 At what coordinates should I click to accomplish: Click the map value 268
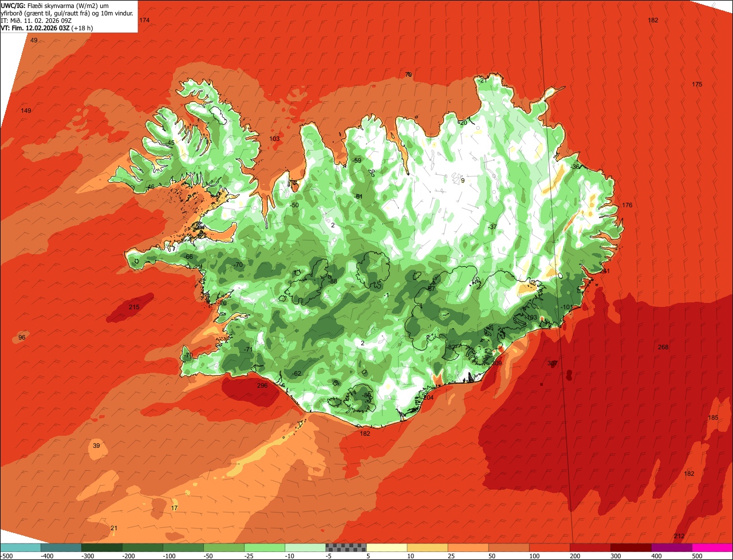[663, 347]
